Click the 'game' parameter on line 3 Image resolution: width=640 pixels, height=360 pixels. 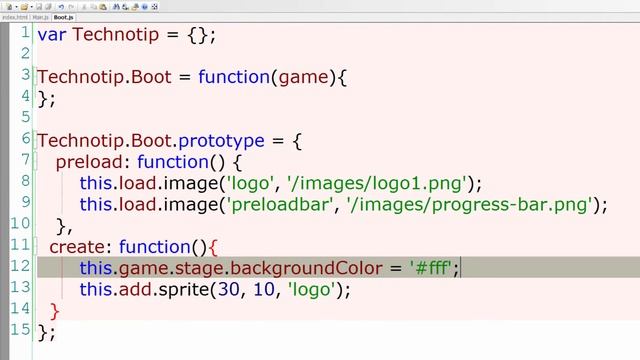pyautogui.click(x=303, y=78)
